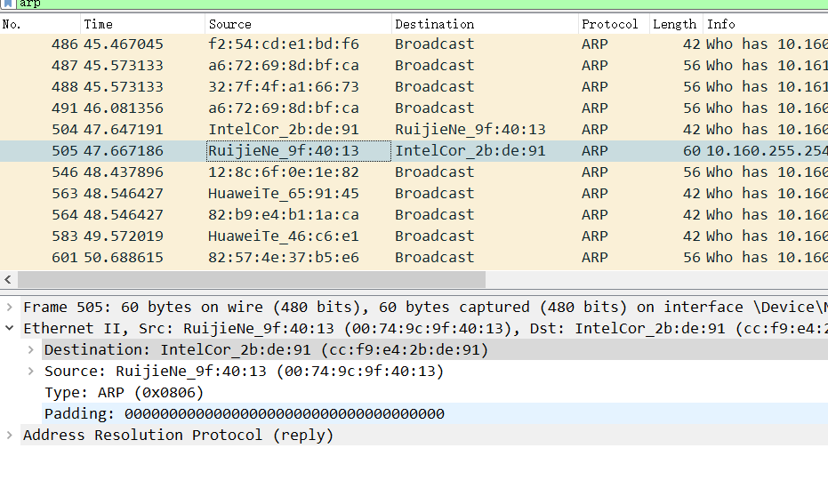Viewport: 828px width, 504px height.
Task: Select packet 487 at time 45.573133
Action: 414,66
